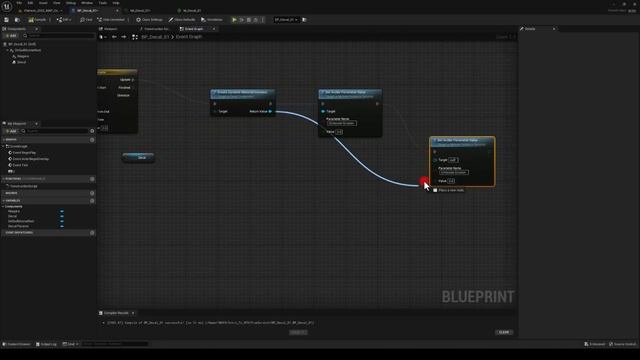The height and width of the screenshot is (360, 640).
Task: Edit Parameter Name field on selected node
Action: pos(454,173)
